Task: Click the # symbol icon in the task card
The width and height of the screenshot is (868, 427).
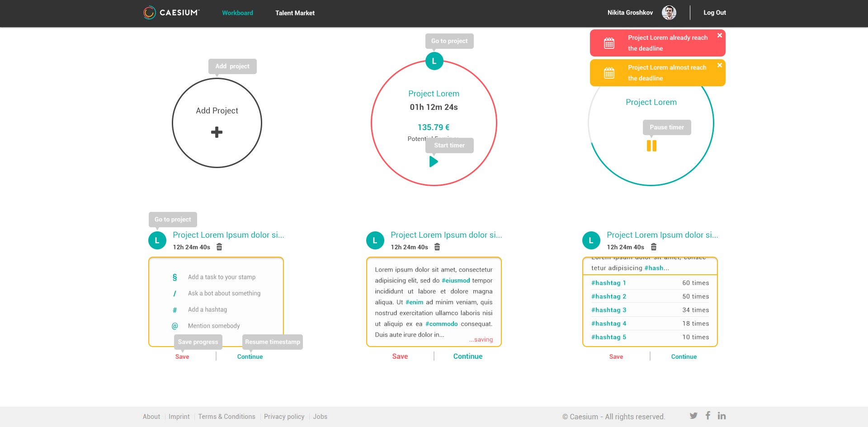Action: click(175, 310)
